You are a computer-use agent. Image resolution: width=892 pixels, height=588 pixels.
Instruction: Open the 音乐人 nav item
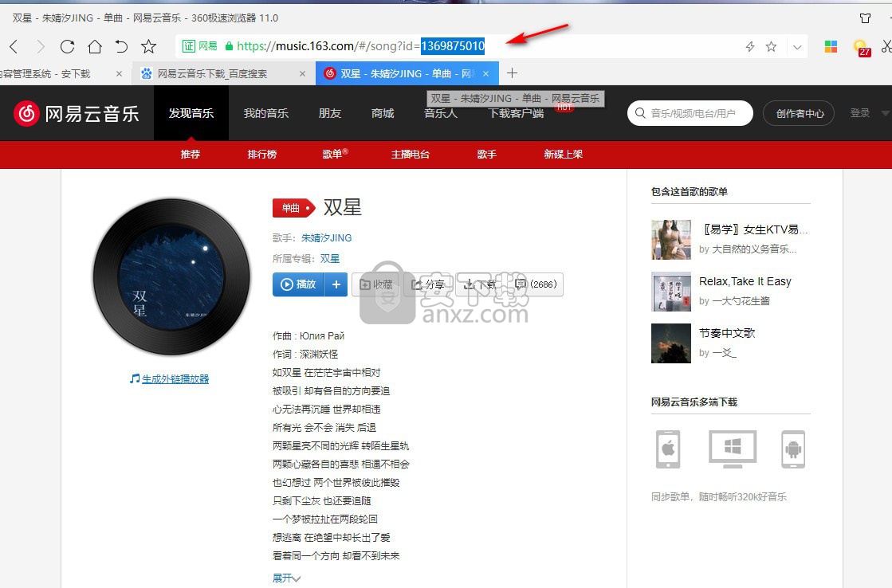pyautogui.click(x=440, y=113)
